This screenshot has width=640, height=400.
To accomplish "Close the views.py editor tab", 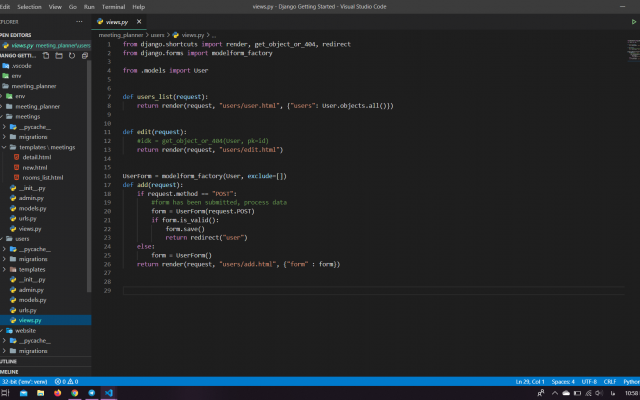I will point(139,22).
